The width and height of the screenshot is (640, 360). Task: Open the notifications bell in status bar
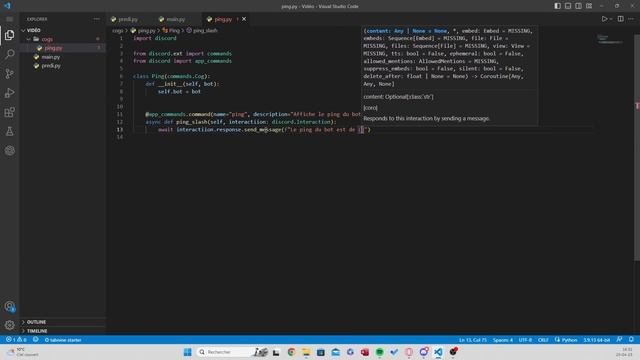631,340
